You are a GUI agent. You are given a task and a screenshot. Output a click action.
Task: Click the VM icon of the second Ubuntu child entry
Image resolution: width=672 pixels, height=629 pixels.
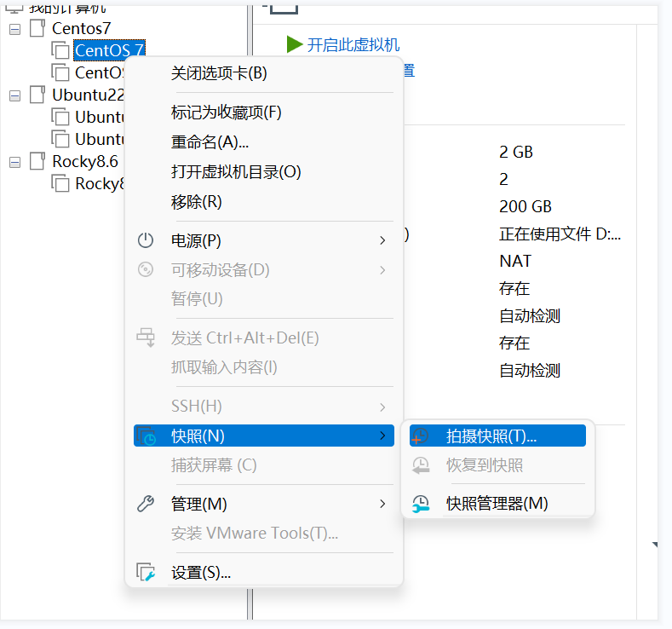pos(60,139)
